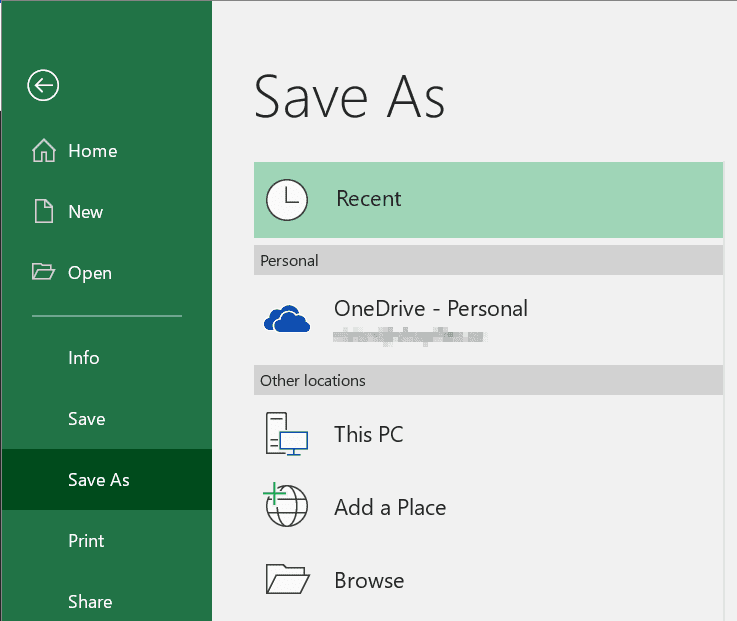The height and width of the screenshot is (621, 737).
Task: Click the Add a Place globe icon
Action: 286,507
